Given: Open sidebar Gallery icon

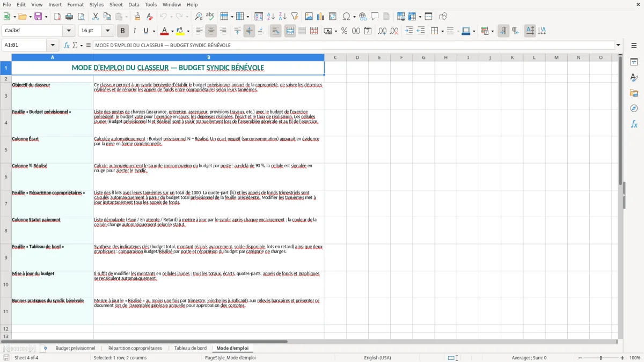Looking at the screenshot, I should [x=634, y=93].
